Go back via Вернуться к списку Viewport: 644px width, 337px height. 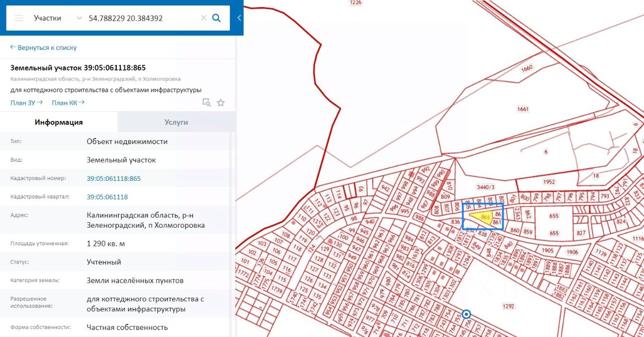[x=43, y=47]
